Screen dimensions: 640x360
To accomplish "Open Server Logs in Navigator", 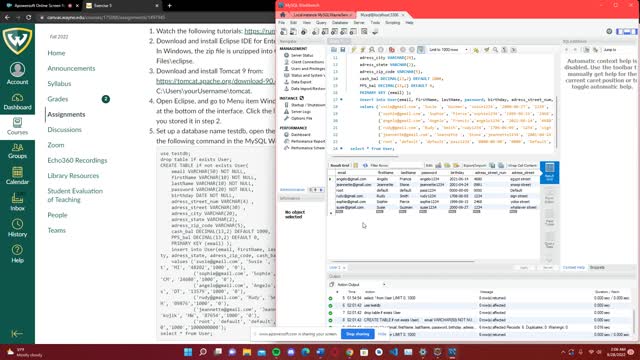I will coord(301,111).
